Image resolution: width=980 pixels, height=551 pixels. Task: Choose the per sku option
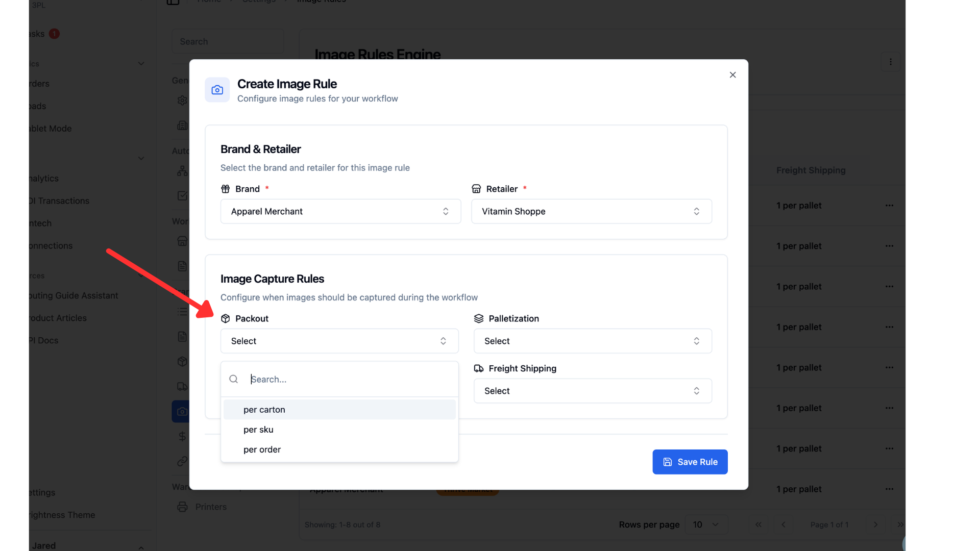pos(339,430)
